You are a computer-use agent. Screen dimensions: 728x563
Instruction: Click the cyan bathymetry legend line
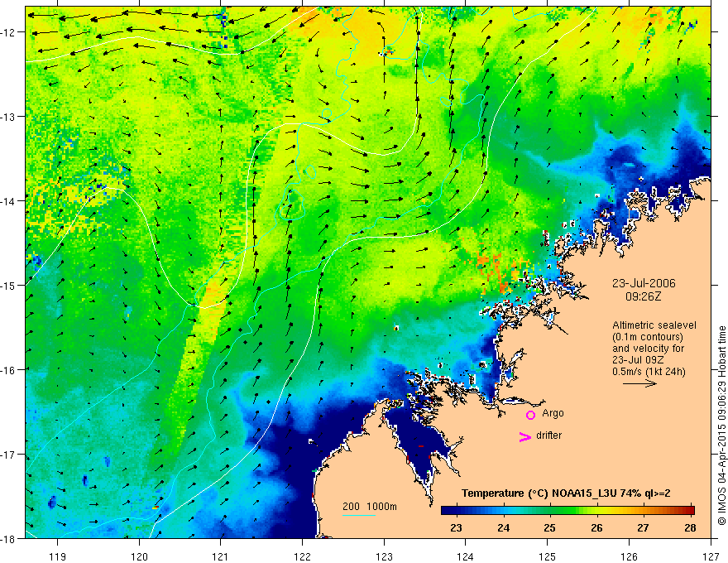359,515
